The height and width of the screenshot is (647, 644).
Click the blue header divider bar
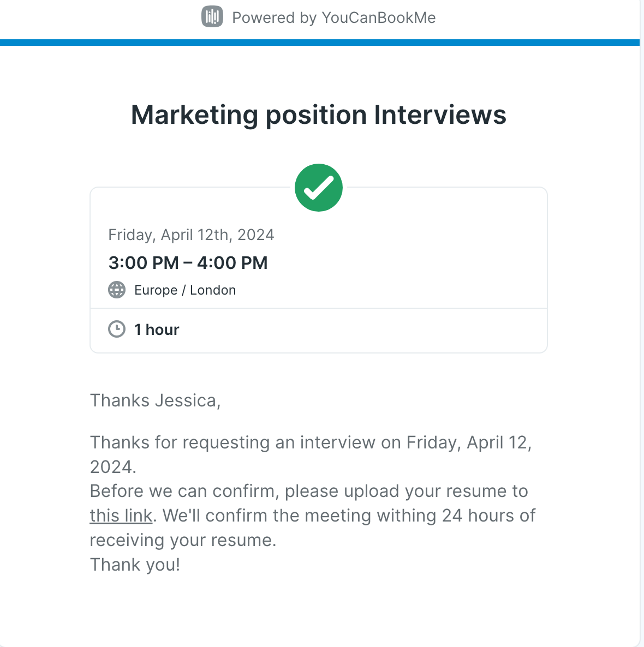pyautogui.click(x=319, y=43)
